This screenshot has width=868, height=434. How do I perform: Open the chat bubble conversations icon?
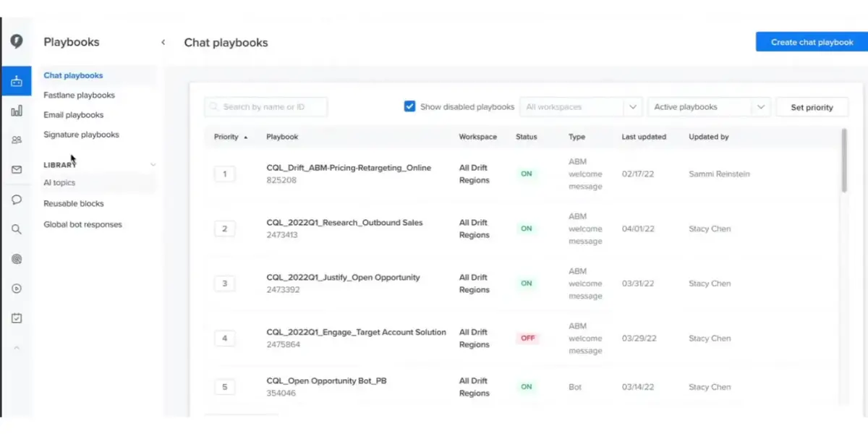[17, 200]
